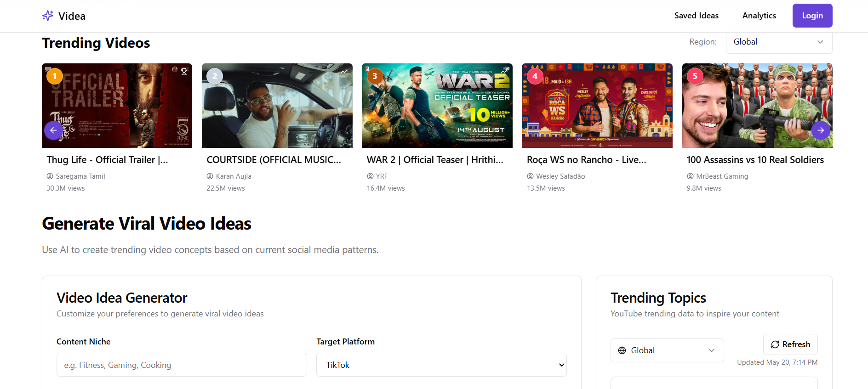The image size is (868, 389).
Task: Open the Thug Life - Official Trailer title
Action: pyautogui.click(x=107, y=160)
